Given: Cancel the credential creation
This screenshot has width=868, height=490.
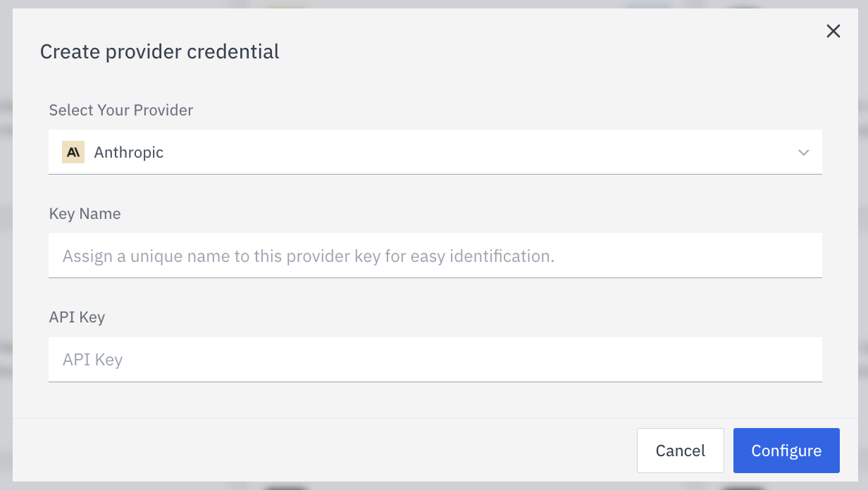Looking at the screenshot, I should tap(680, 451).
